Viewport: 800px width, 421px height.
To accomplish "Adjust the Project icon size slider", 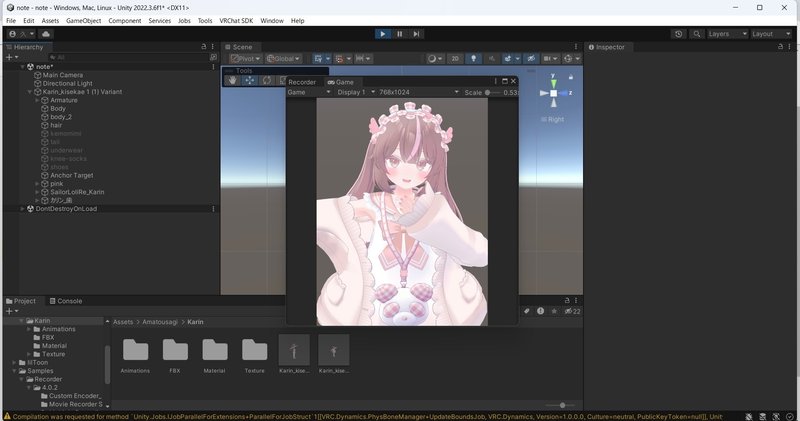I will pos(560,406).
